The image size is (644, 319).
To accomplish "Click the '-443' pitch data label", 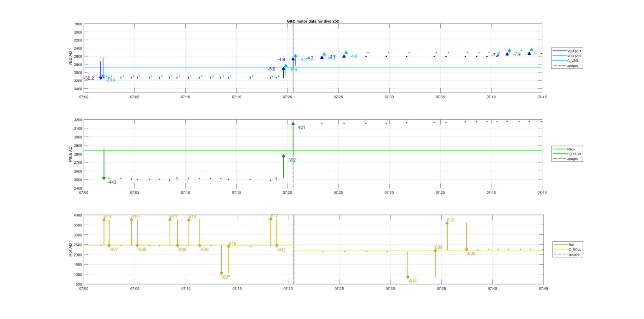I will coord(112,182).
